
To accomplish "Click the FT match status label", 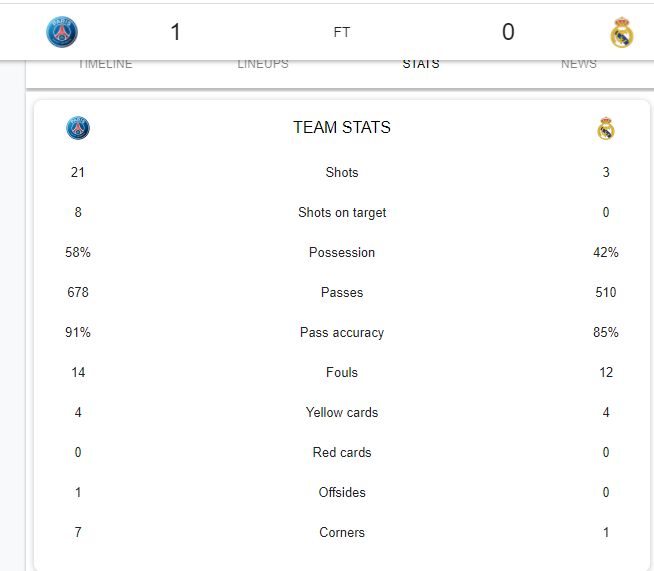I will pos(342,32).
